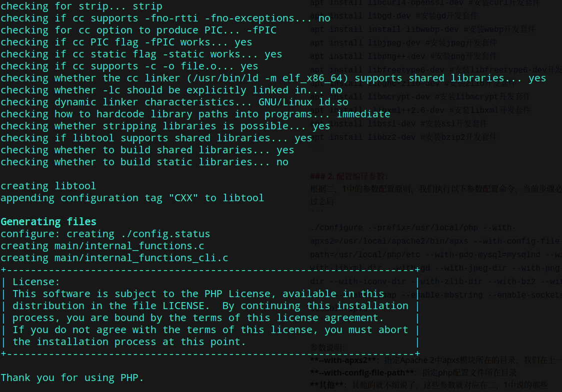Click the "creating main/internal_functions.c" line
Viewport: 562px width, 392px height.
click(x=102, y=246)
